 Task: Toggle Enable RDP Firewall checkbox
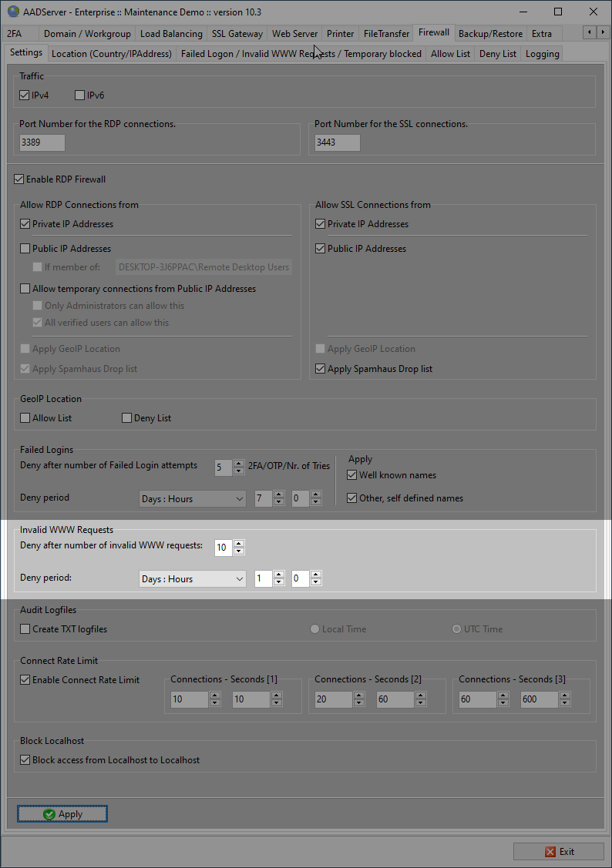pyautogui.click(x=19, y=179)
